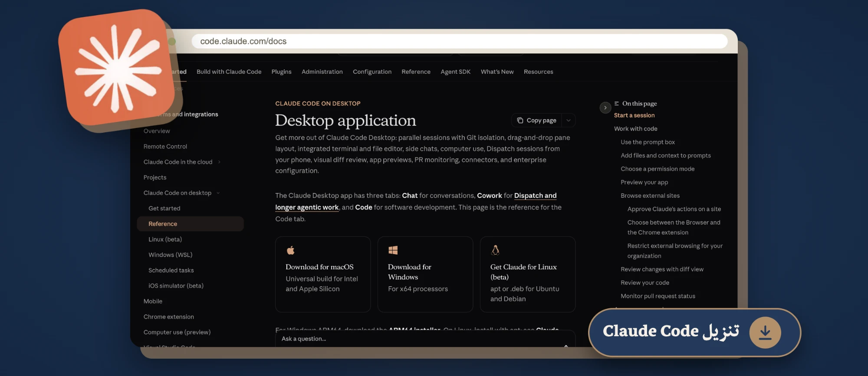Jump to Use the prompt box section
Screen dimensions: 868x376
[x=648, y=142]
